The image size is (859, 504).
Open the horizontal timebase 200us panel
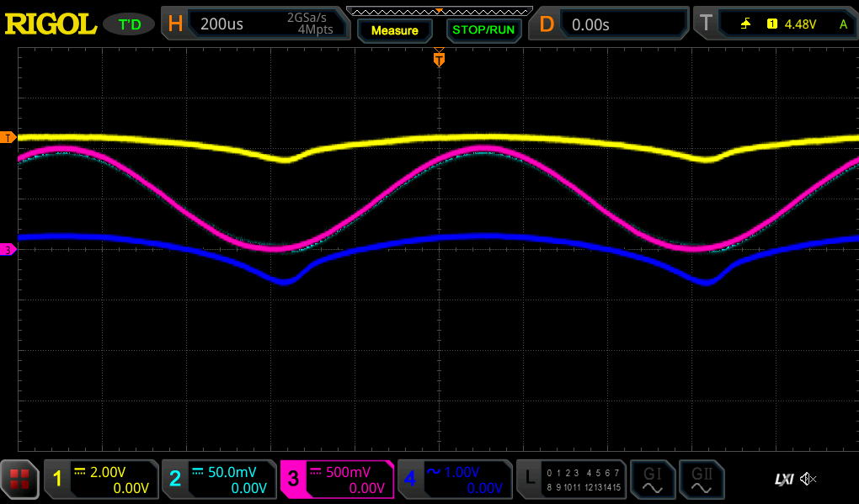(255, 24)
